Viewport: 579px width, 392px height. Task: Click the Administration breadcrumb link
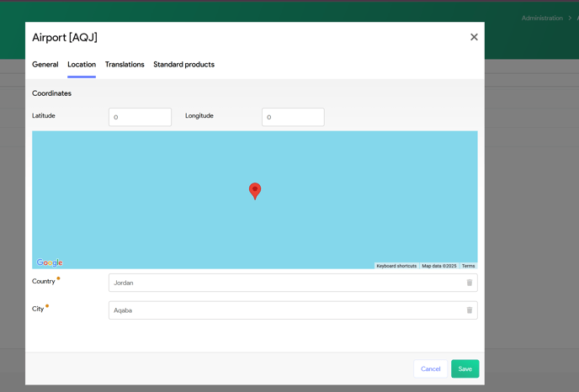pyautogui.click(x=542, y=18)
